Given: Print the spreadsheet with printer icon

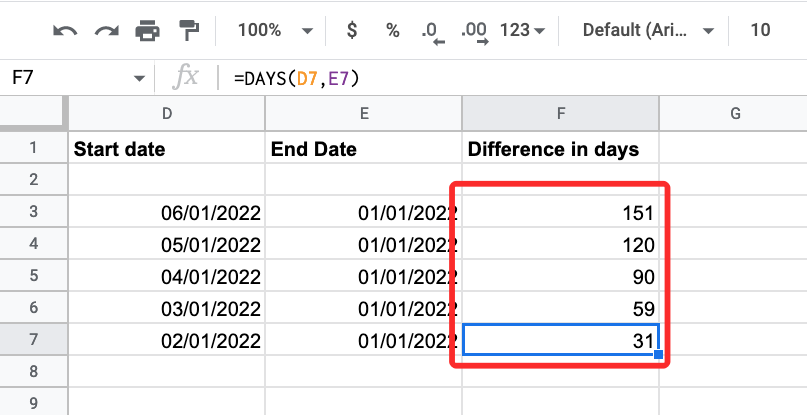Looking at the screenshot, I should point(147,30).
